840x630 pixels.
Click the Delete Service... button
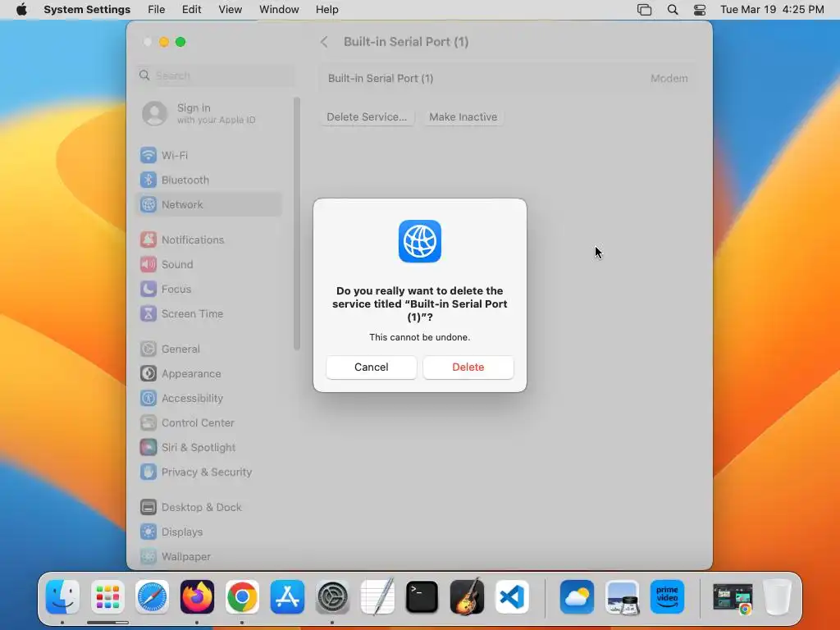[367, 116]
